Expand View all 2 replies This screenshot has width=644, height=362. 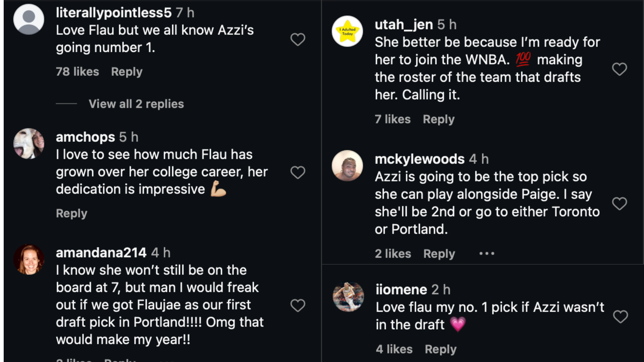[136, 104]
